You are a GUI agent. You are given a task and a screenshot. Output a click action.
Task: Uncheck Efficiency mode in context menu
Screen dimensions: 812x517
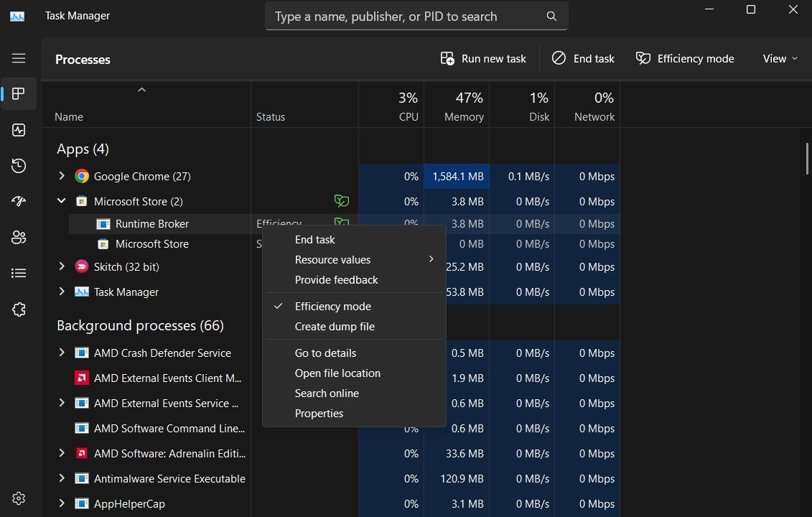pos(332,307)
